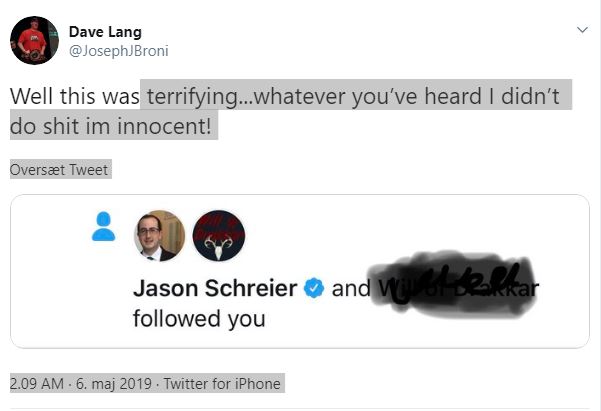This screenshot has height=411, width=601.
Task: Select Jason Schreier's round avatar photo
Action: pos(159,236)
